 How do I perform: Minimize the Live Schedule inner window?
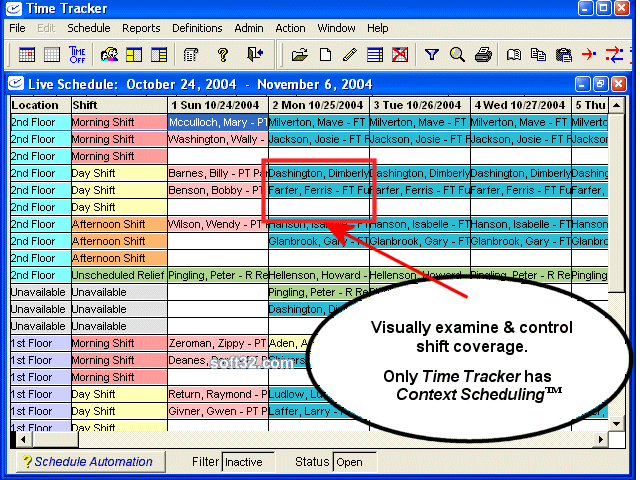tap(582, 84)
